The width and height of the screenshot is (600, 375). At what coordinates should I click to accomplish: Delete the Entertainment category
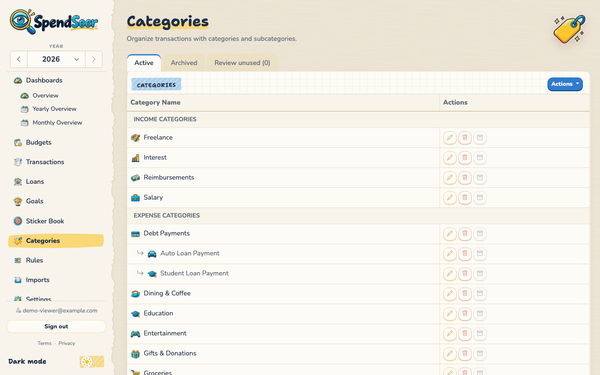point(465,333)
